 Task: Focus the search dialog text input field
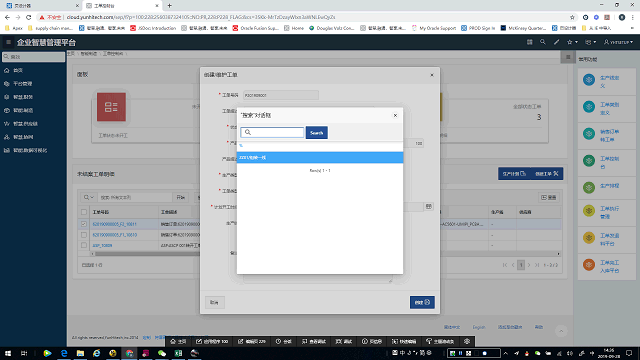pos(272,132)
